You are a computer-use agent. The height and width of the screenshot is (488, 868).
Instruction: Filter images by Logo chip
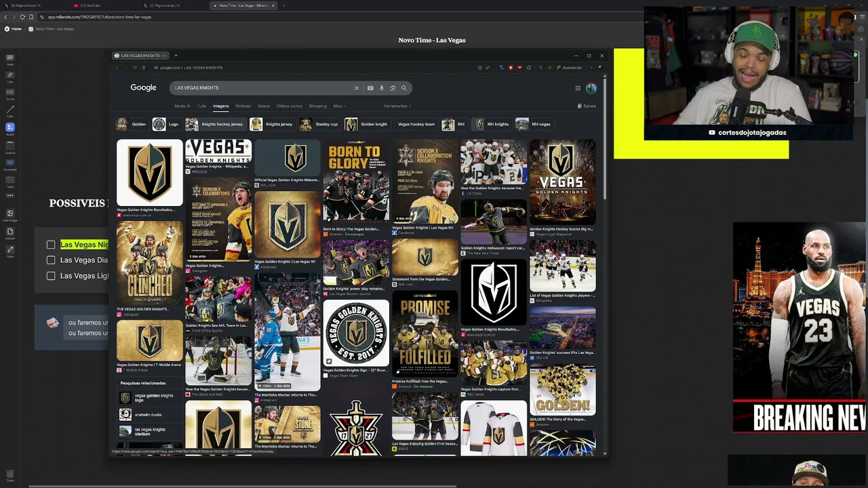pos(166,124)
